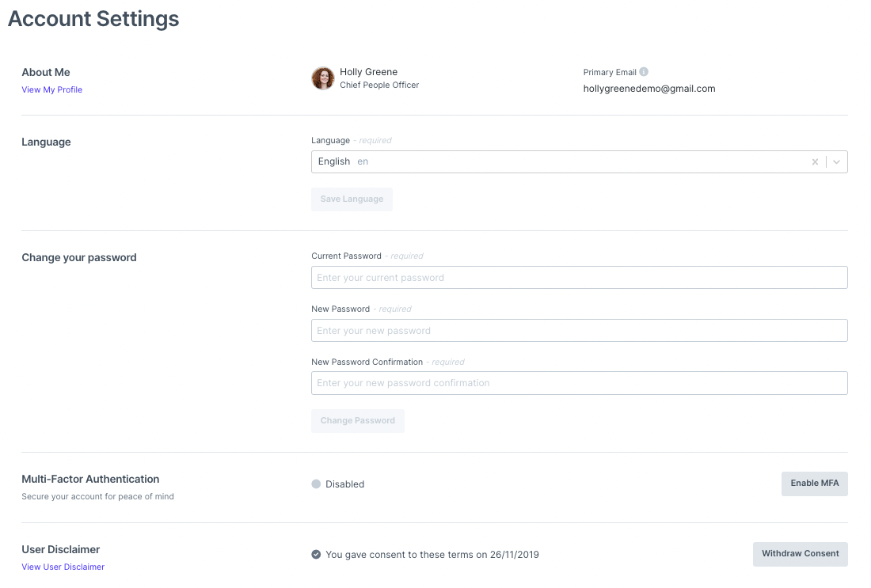Click the Holly Greene name text
The width and height of the screenshot is (871, 588).
(x=368, y=72)
